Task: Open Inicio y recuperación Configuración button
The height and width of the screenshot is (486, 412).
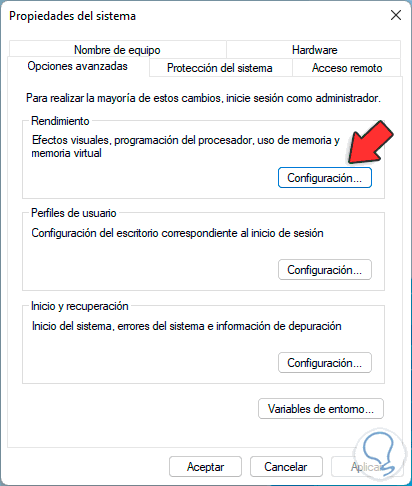Action: 325,363
